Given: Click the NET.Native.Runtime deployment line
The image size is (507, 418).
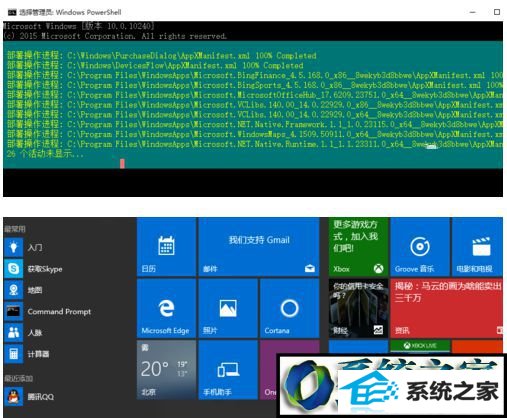Looking at the screenshot, I should [255, 144].
